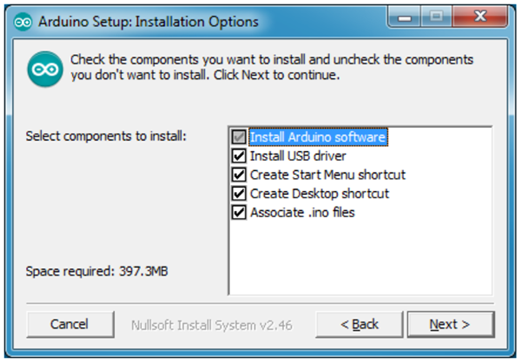The width and height of the screenshot is (520, 363).
Task: Click the greyed Install Arduino software checkbox
Action: coord(239,137)
